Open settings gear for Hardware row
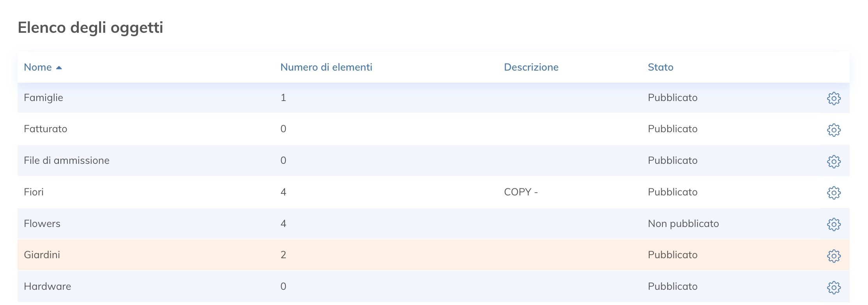The width and height of the screenshot is (868, 305). point(833,287)
